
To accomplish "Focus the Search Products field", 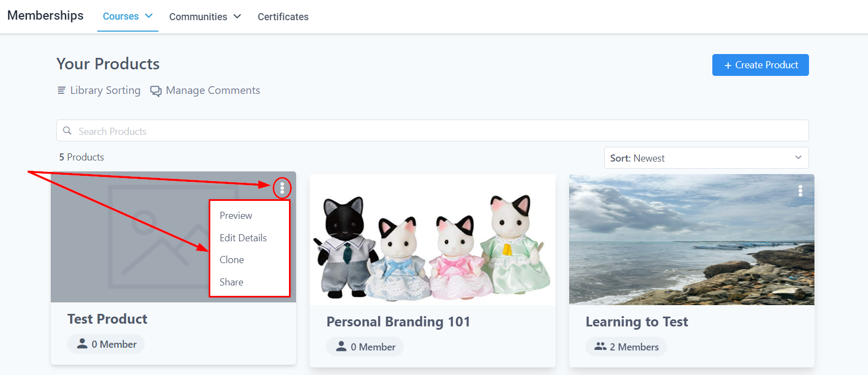I will click(x=433, y=130).
